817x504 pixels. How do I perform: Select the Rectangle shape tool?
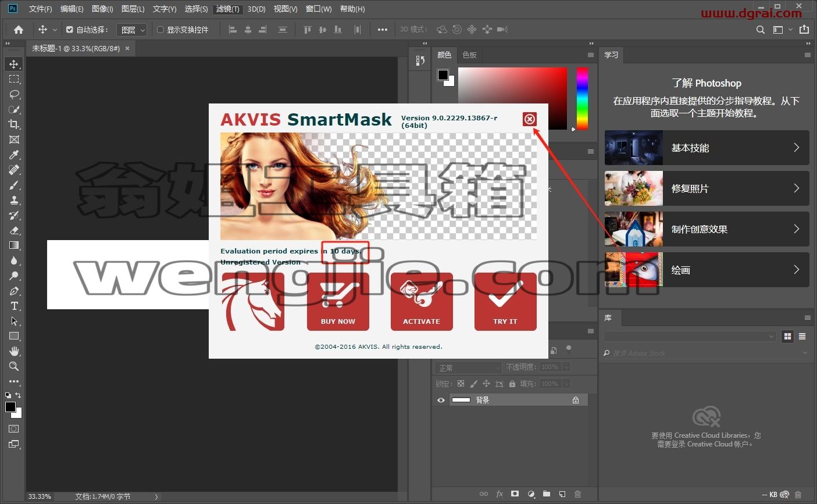[14, 336]
